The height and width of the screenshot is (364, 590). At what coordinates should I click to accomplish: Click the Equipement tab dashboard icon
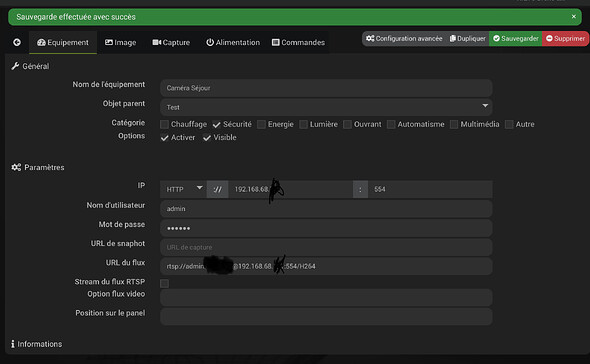click(41, 43)
